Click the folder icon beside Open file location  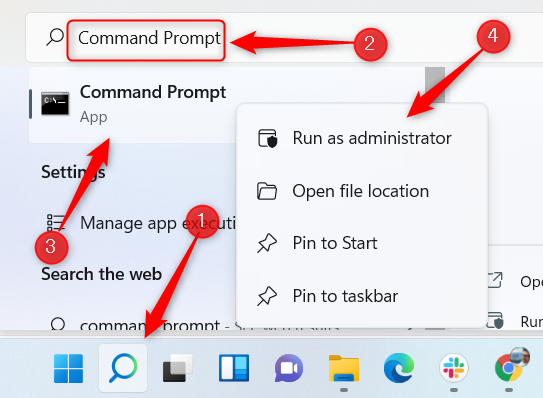(x=267, y=191)
